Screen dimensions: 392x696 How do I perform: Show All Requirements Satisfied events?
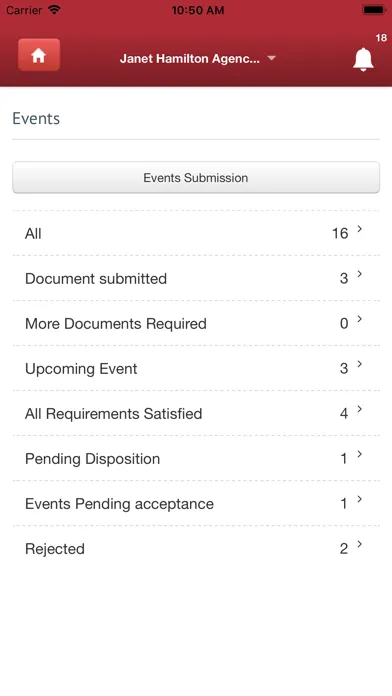196,413
